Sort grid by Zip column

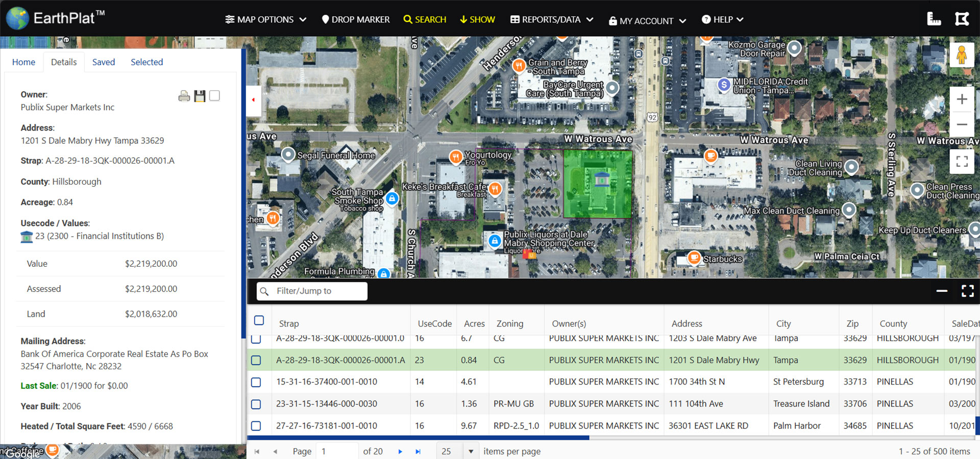coord(852,323)
